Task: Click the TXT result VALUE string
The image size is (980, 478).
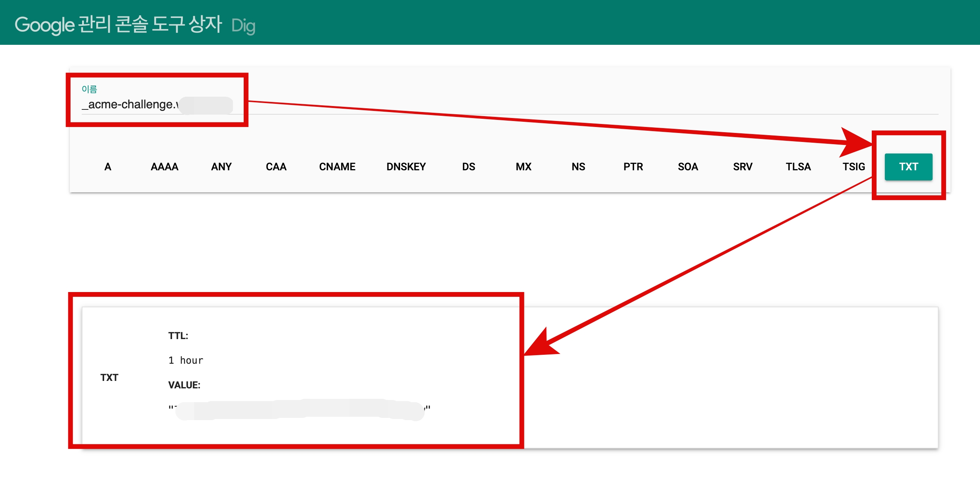Action: pyautogui.click(x=299, y=409)
